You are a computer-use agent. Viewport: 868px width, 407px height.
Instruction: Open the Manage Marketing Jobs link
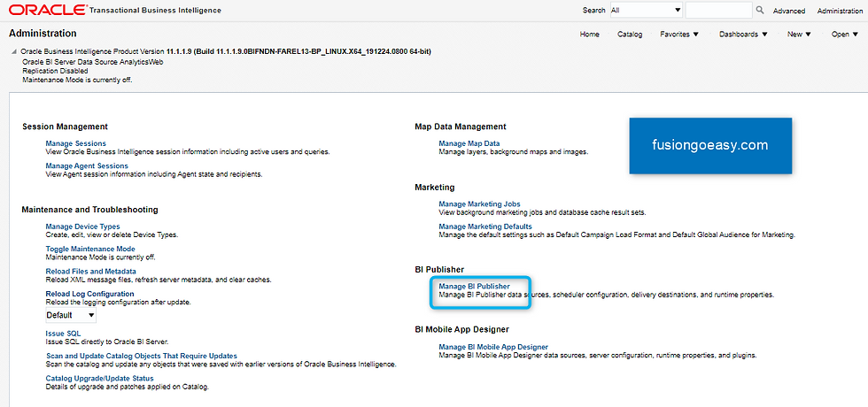pyautogui.click(x=479, y=204)
